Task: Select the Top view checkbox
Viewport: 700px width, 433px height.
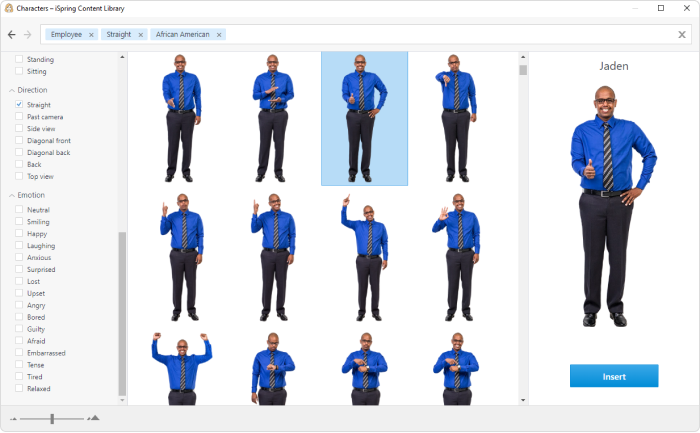Action: tap(19, 176)
